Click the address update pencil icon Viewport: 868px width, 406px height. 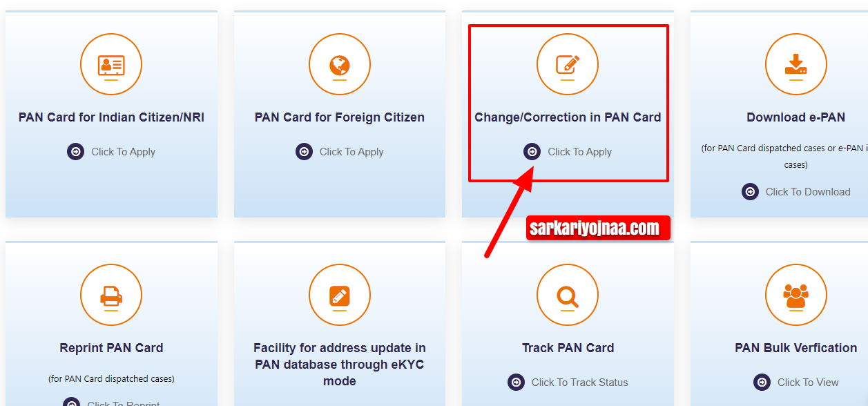tap(339, 295)
